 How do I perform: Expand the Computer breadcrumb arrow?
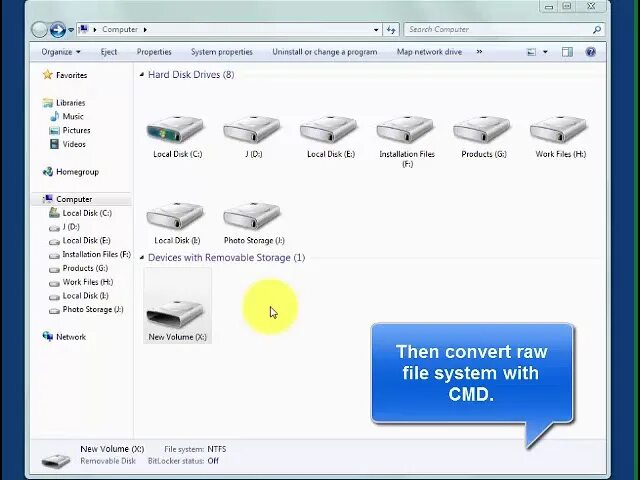coord(145,29)
